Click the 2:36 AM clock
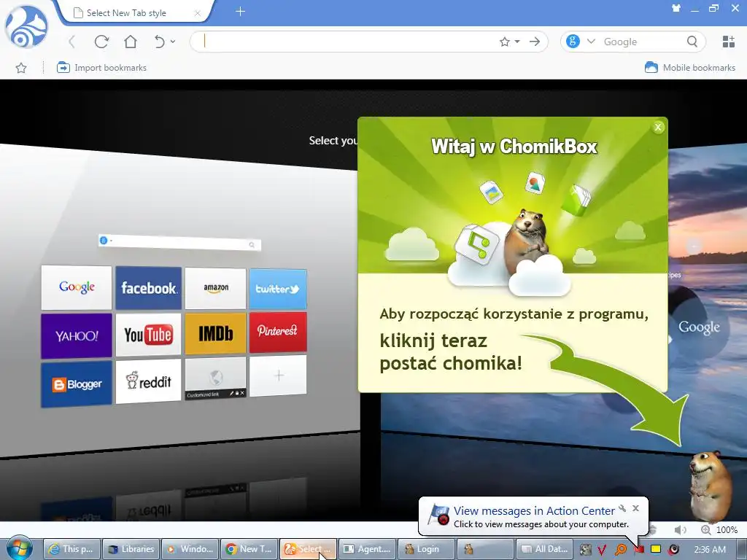Screen dimensions: 747x560 click(x=710, y=550)
